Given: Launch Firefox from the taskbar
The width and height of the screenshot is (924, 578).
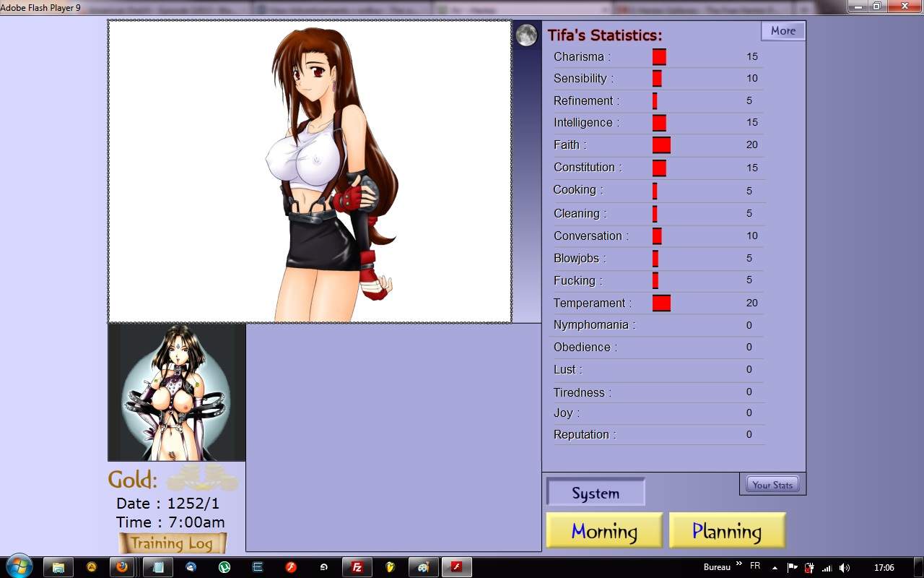Looking at the screenshot, I should (x=123, y=567).
